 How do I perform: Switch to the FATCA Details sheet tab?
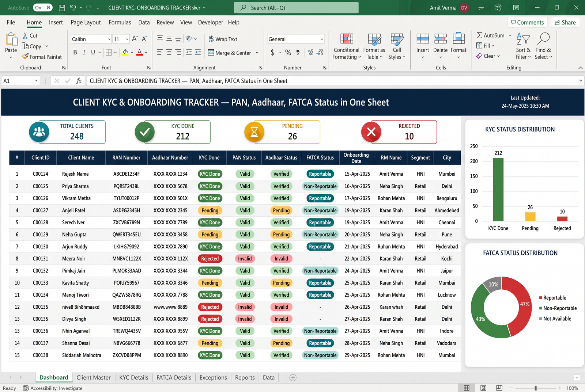coord(174,378)
